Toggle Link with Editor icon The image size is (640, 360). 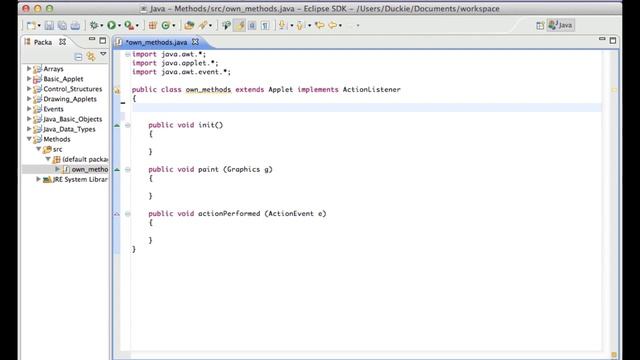(91, 56)
